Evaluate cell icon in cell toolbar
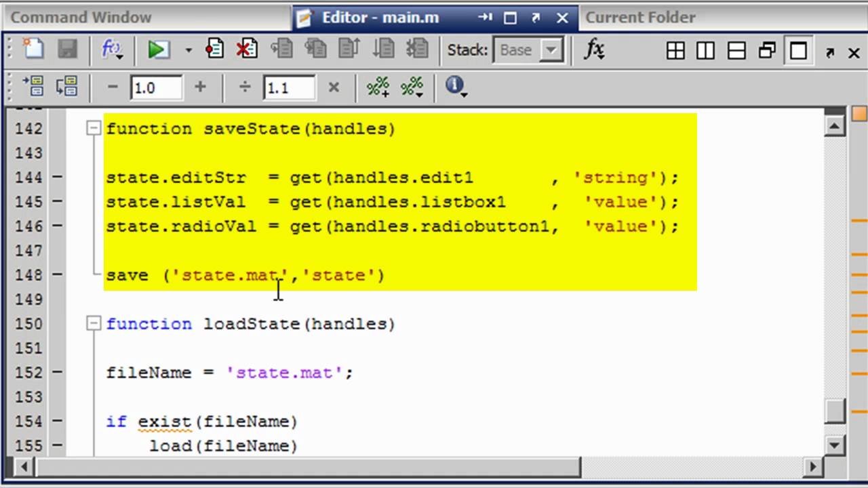868x488 pixels. point(33,87)
